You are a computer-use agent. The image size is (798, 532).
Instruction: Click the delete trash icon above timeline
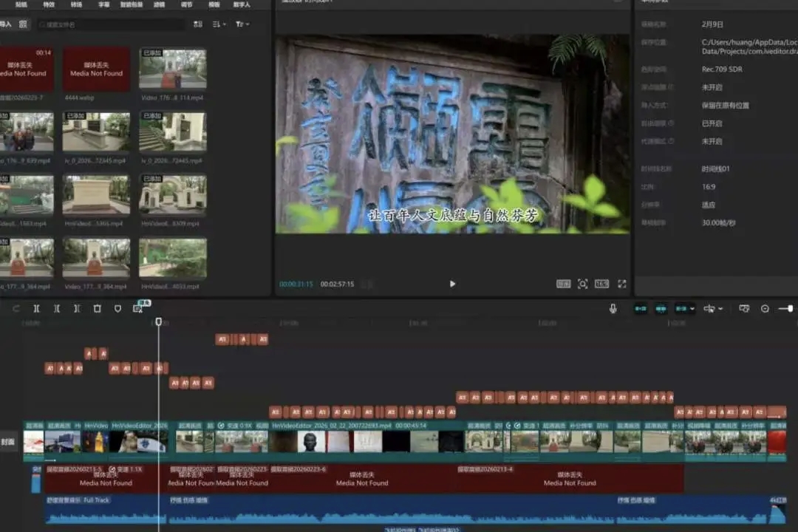tap(97, 309)
